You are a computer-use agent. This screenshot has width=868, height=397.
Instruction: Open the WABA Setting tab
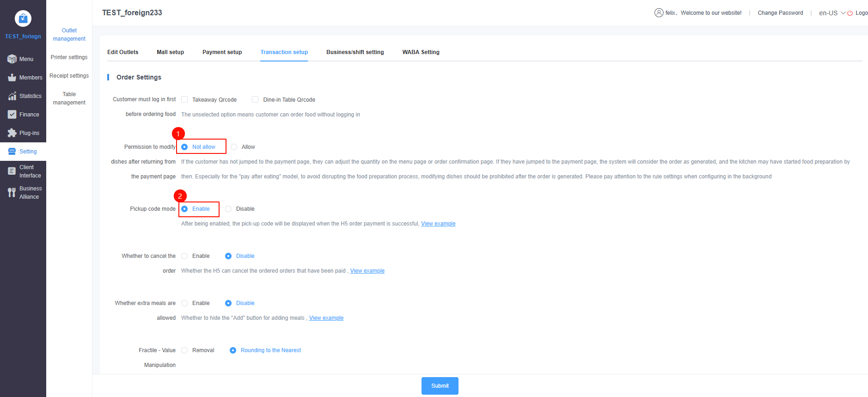click(421, 52)
